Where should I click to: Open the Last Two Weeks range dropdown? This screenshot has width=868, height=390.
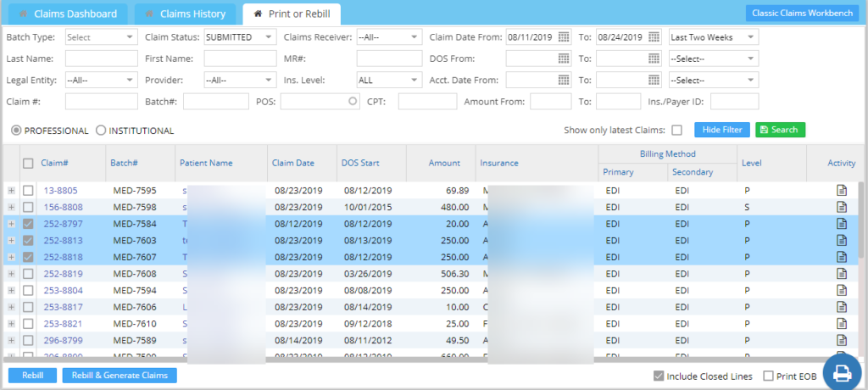[x=714, y=37]
